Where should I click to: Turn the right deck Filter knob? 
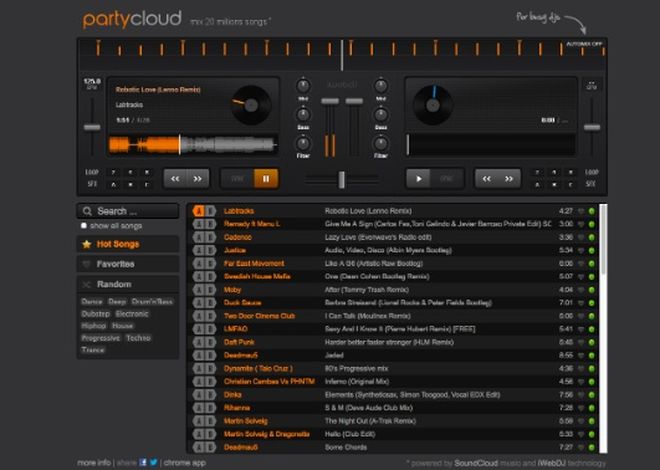click(381, 143)
